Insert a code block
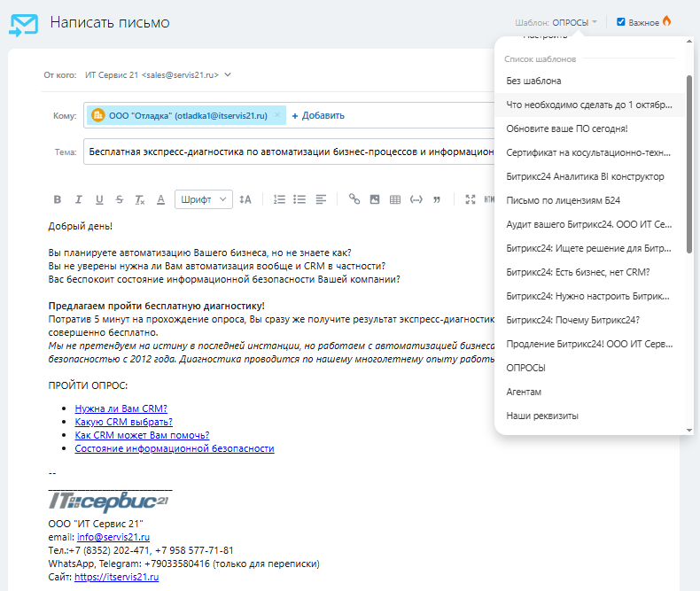700x591 pixels. coord(416,199)
